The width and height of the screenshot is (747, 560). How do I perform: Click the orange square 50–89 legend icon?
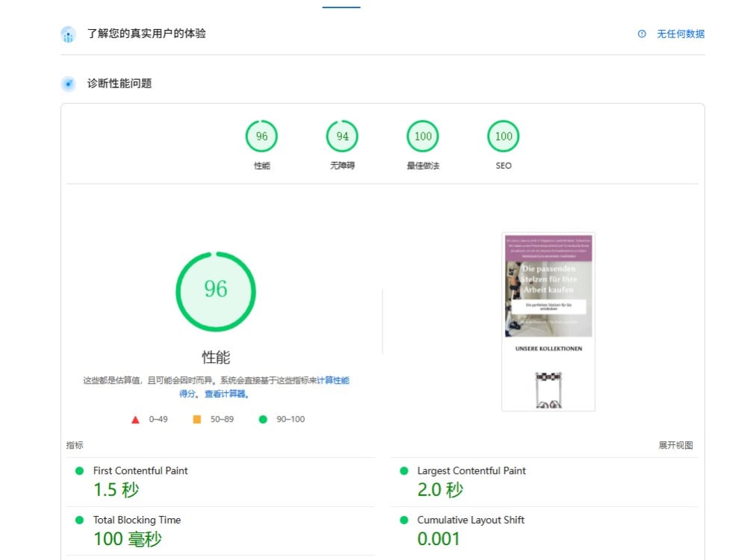(x=196, y=419)
